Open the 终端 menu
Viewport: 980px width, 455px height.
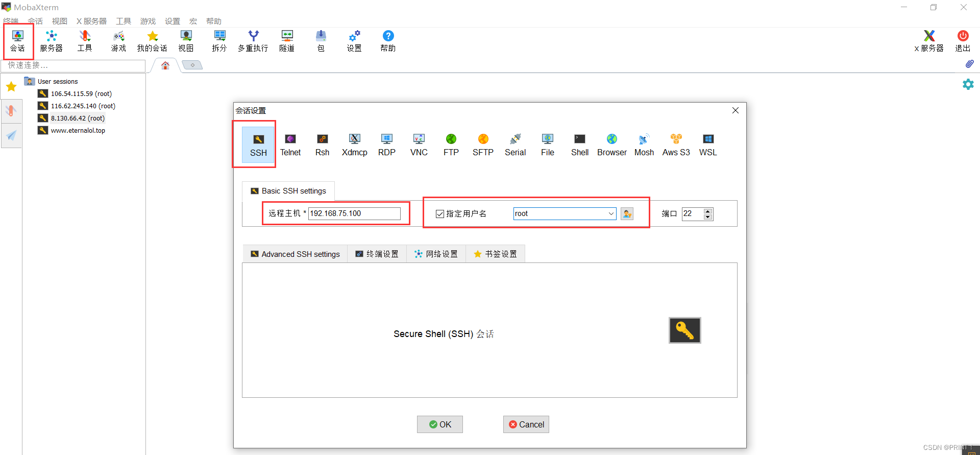coord(11,21)
